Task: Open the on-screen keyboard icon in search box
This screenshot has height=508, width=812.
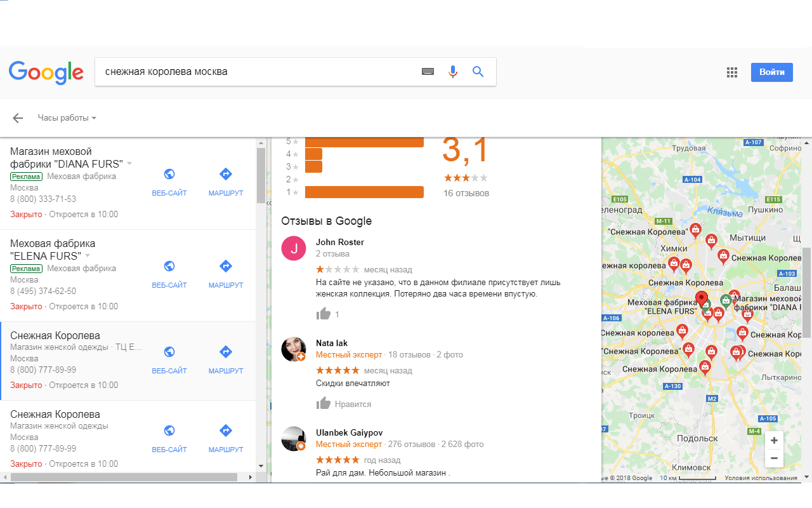Action: [x=428, y=72]
